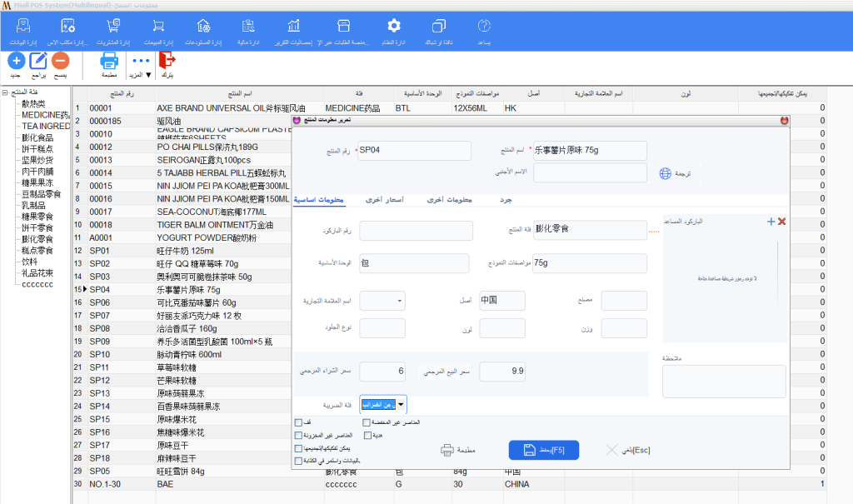Click the Cancel [Esc] button
Screen dimensions: 853x504
coord(629,451)
